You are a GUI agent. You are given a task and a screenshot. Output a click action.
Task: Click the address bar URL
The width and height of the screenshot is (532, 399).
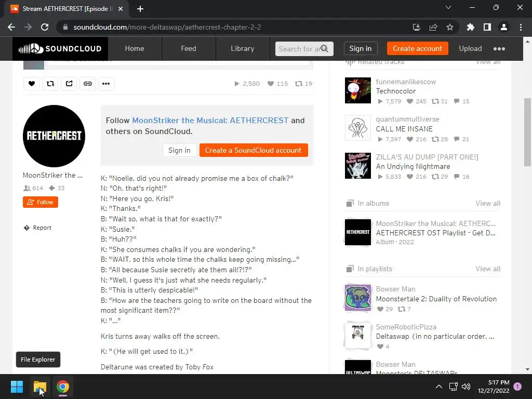coord(167,27)
